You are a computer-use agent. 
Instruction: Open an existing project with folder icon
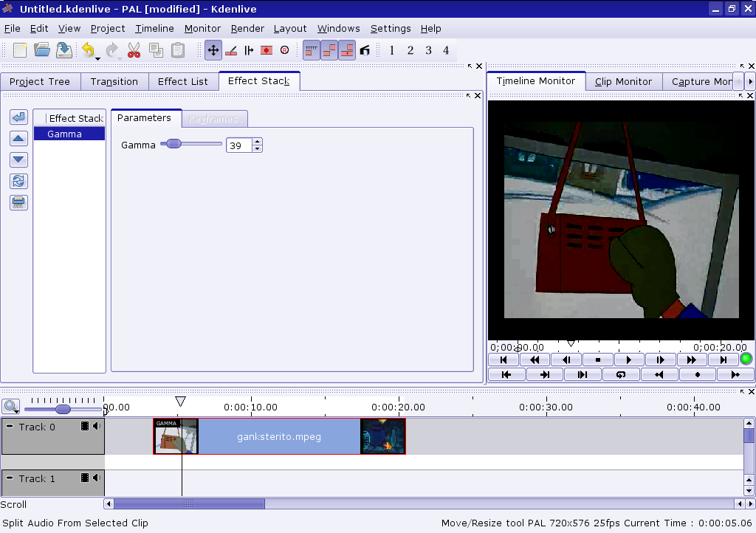(x=42, y=50)
